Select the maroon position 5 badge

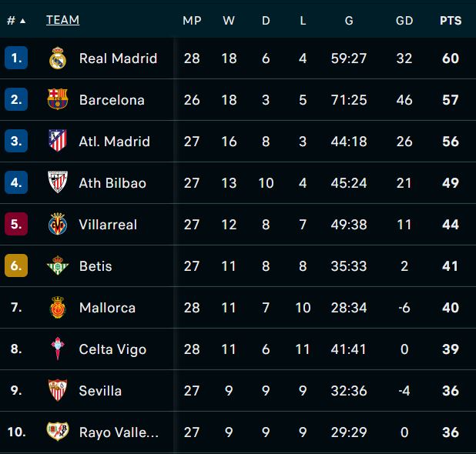[x=16, y=224]
